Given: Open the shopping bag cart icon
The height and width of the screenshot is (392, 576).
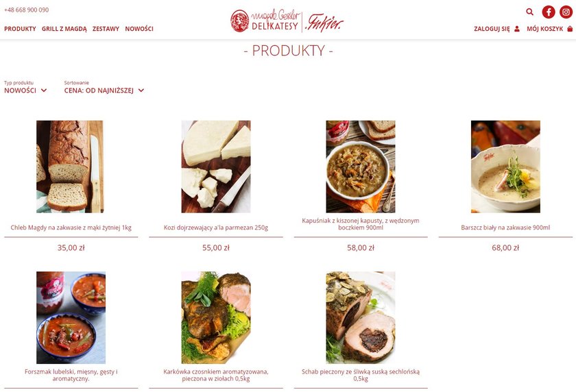Looking at the screenshot, I should (570, 29).
